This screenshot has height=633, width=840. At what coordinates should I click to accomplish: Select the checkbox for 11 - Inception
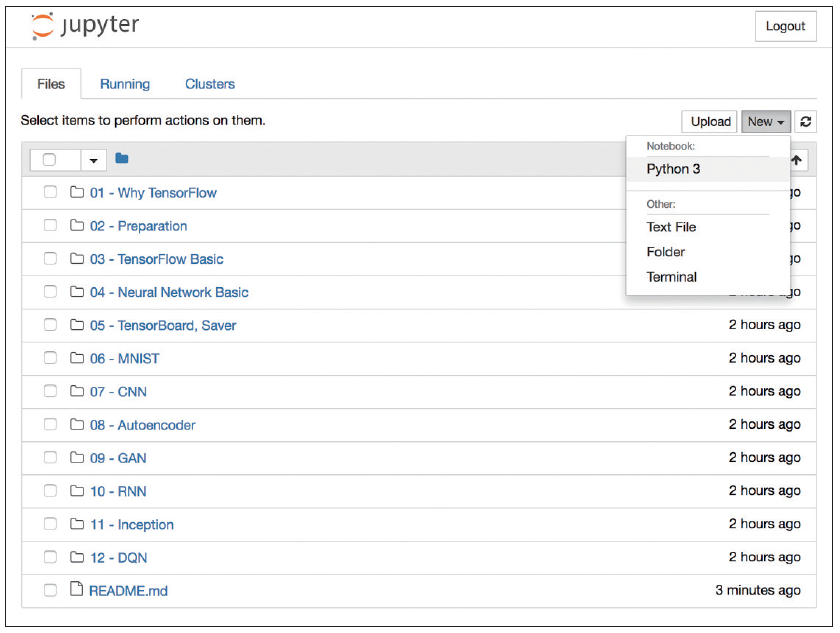click(x=50, y=524)
